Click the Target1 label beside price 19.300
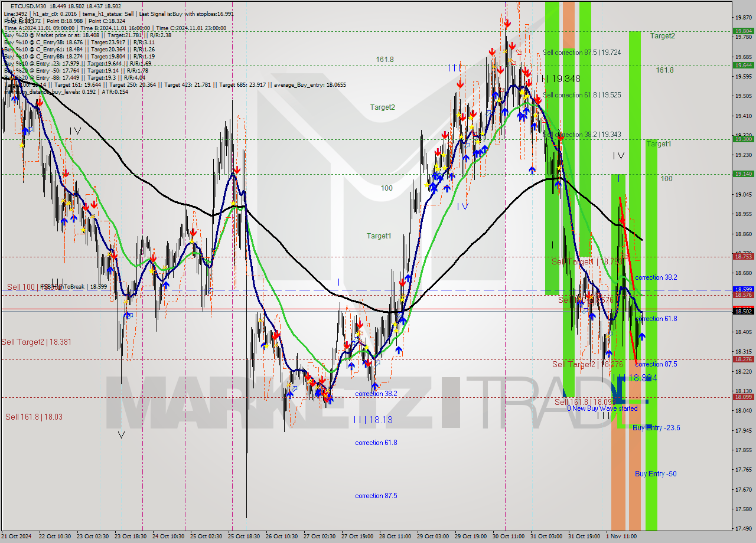 659,144
